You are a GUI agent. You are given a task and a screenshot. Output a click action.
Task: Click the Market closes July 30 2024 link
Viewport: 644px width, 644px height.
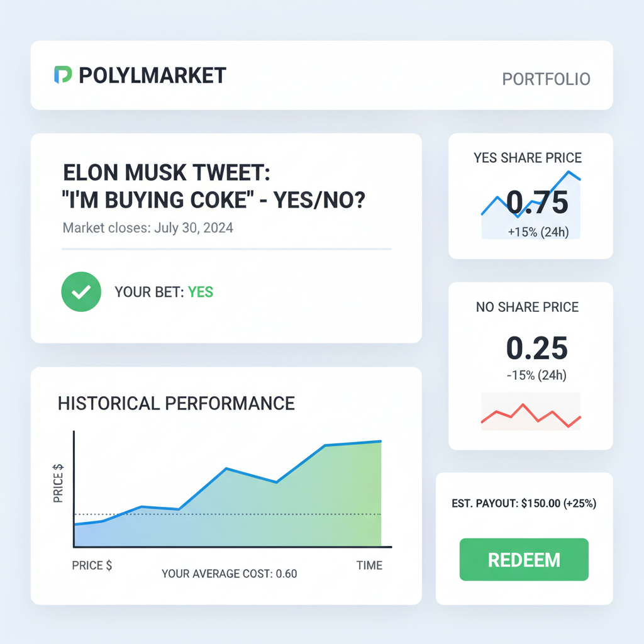coord(147,228)
